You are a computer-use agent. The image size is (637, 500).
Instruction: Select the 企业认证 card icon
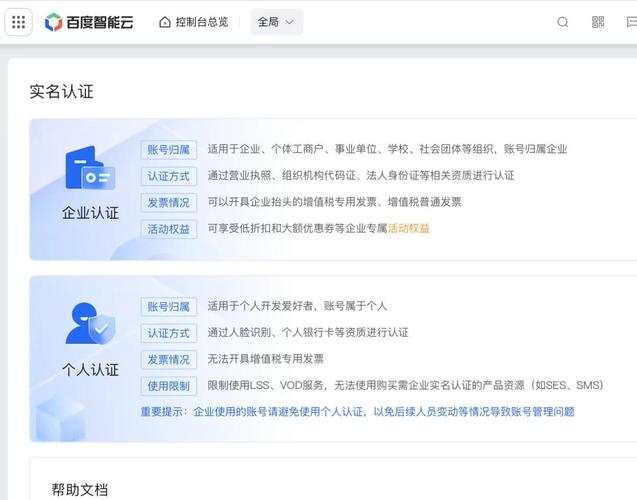coord(90,168)
